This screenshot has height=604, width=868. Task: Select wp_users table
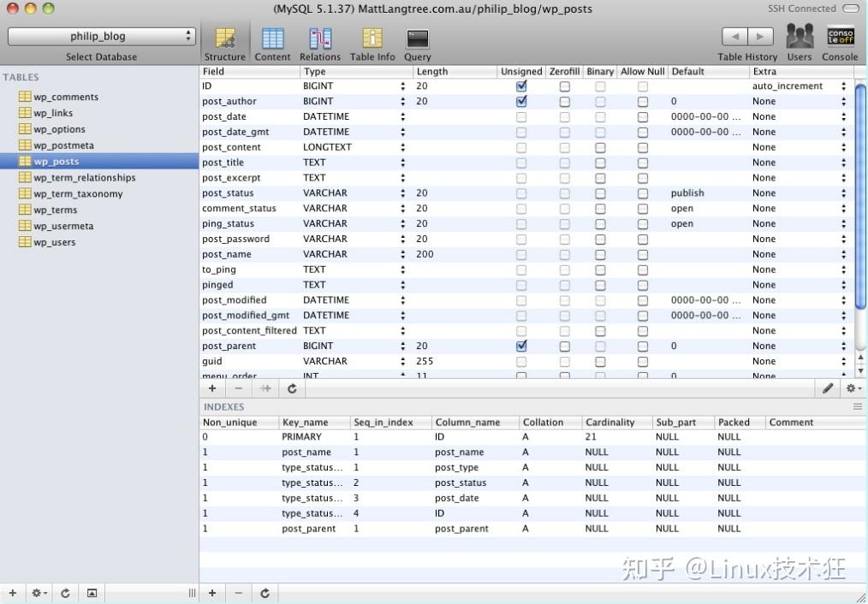(x=54, y=242)
